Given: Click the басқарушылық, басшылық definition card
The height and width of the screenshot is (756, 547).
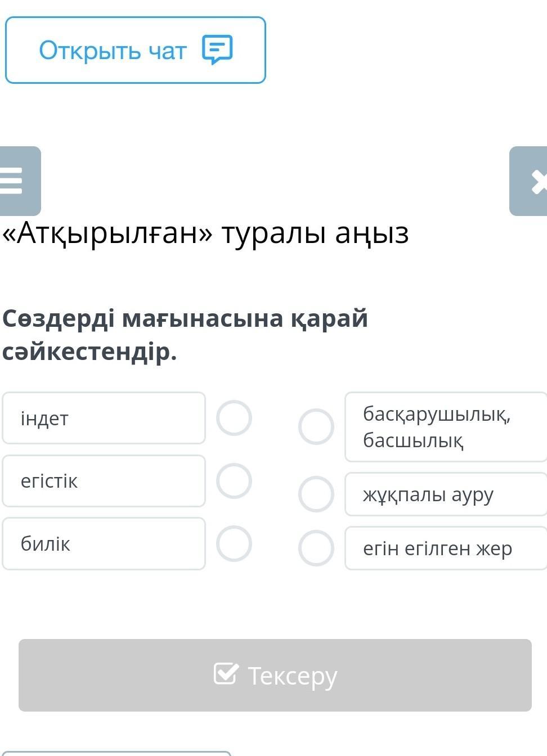Looking at the screenshot, I should (446, 427).
